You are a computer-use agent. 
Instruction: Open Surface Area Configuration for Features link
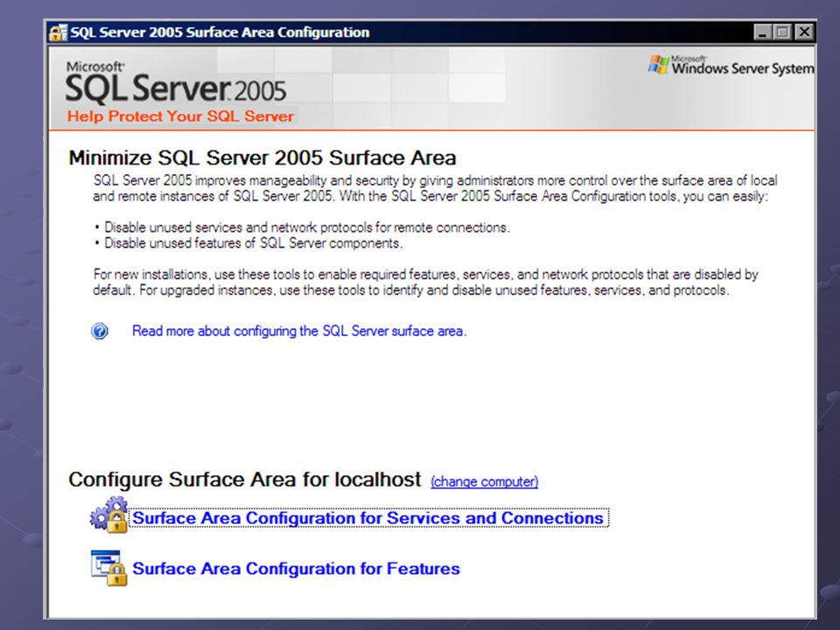click(x=296, y=569)
